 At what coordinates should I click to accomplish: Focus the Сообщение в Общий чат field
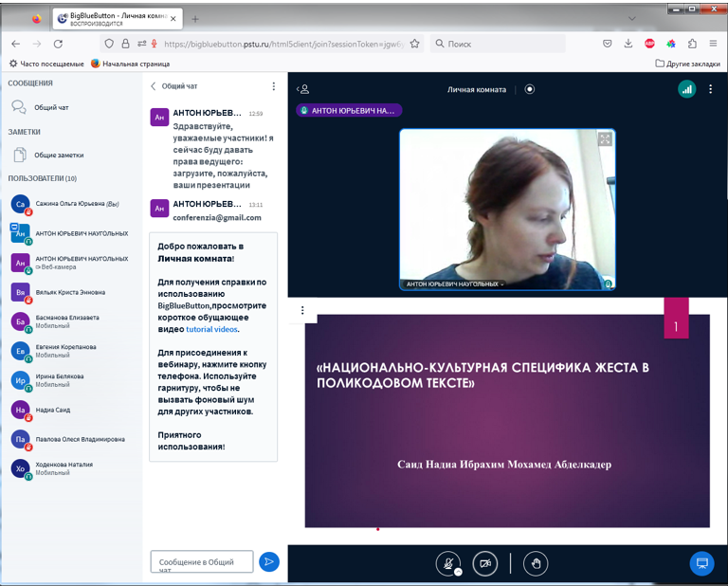202,561
